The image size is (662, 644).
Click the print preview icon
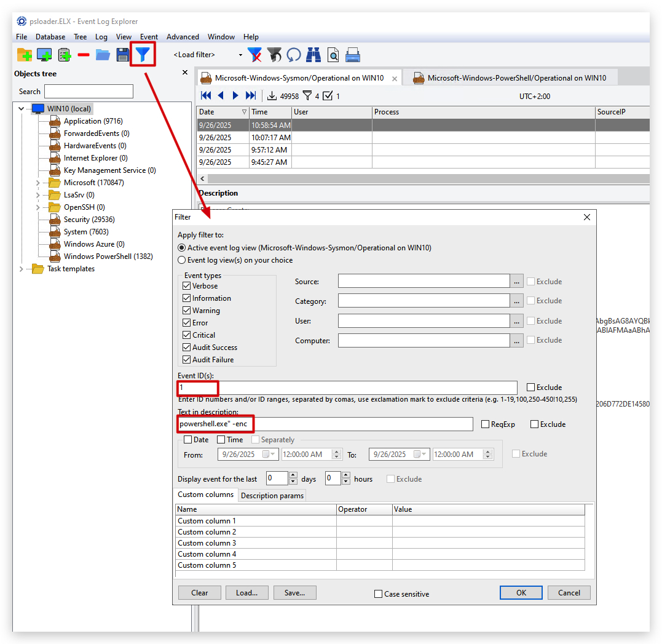tap(333, 55)
